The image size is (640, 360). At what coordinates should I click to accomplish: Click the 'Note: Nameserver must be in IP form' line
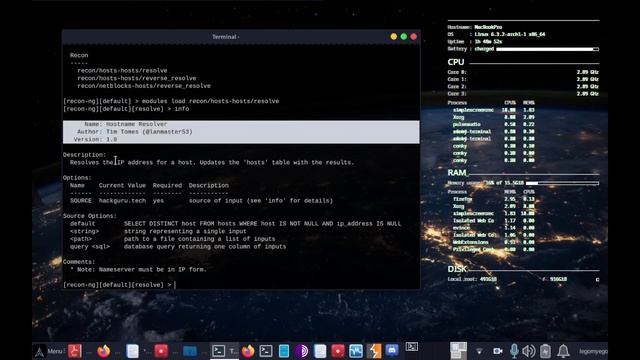[x=138, y=269]
